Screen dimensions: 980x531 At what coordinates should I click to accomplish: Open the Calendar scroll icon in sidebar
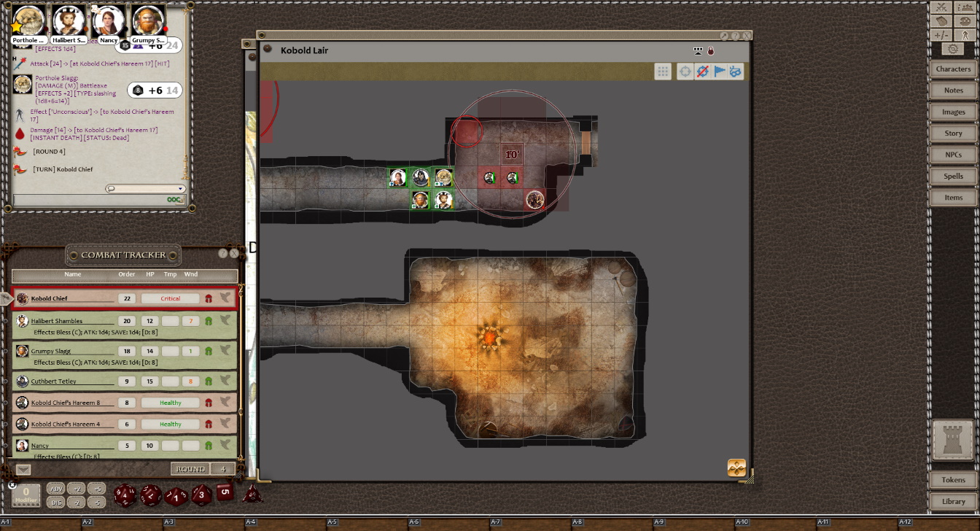tap(941, 21)
